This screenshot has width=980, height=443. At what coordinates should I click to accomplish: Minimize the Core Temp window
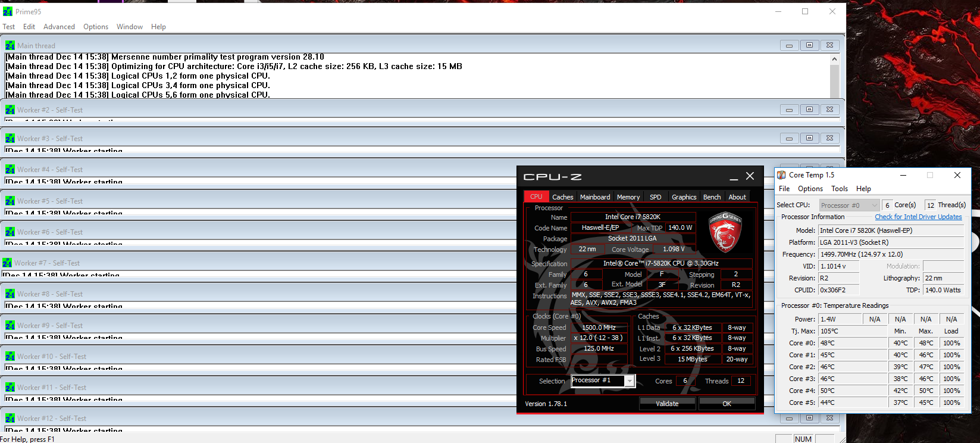pyautogui.click(x=903, y=175)
